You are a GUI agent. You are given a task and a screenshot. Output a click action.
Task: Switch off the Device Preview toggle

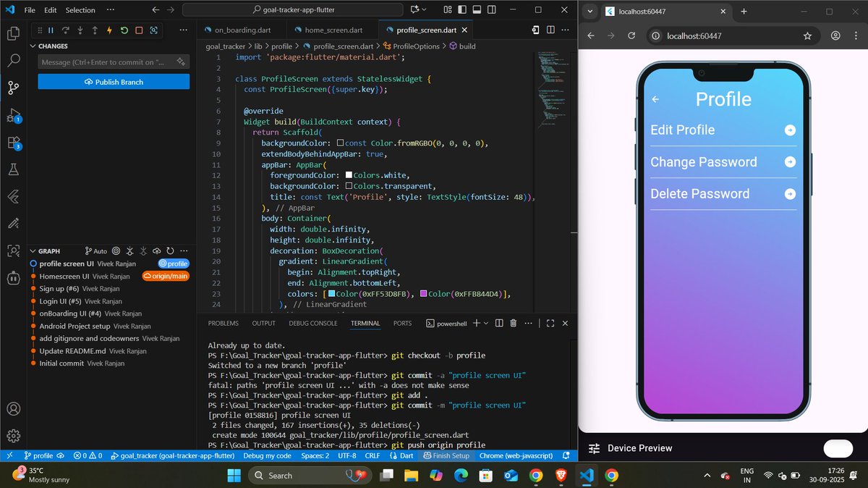[x=837, y=449]
